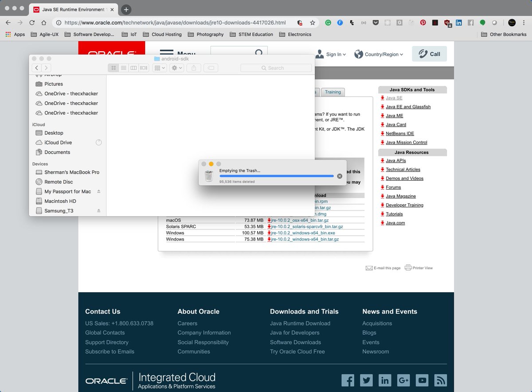
Task: Reload the Oracle page
Action: 32,23
